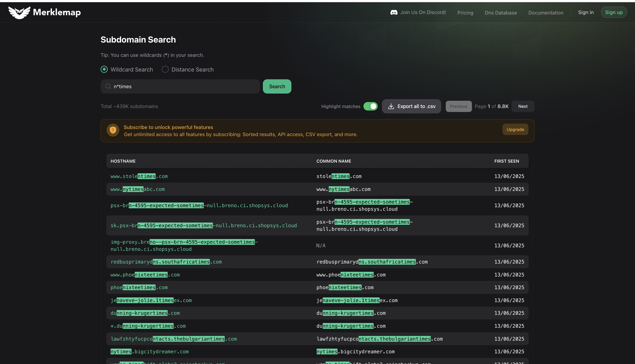
Task: Open hostname phoenixteetimes.com without www
Action: point(139,287)
